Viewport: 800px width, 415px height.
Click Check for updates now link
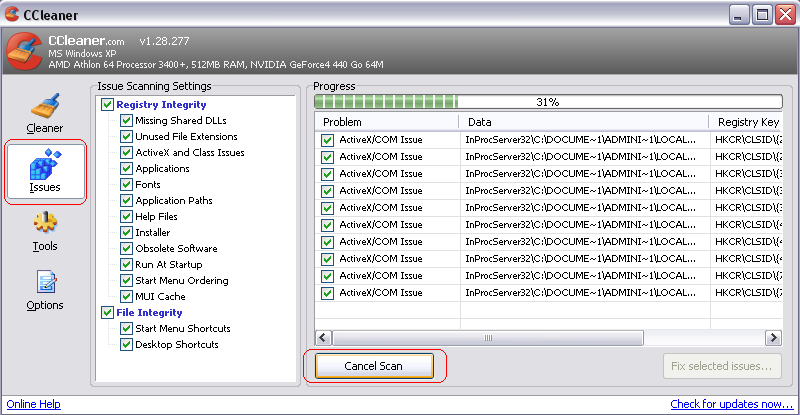pyautogui.click(x=731, y=404)
